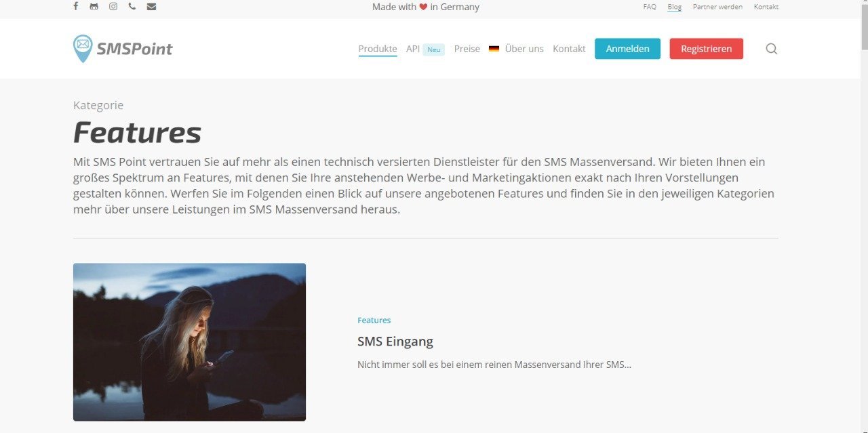The image size is (868, 433).
Task: Select the German flag language icon
Action: click(x=494, y=49)
